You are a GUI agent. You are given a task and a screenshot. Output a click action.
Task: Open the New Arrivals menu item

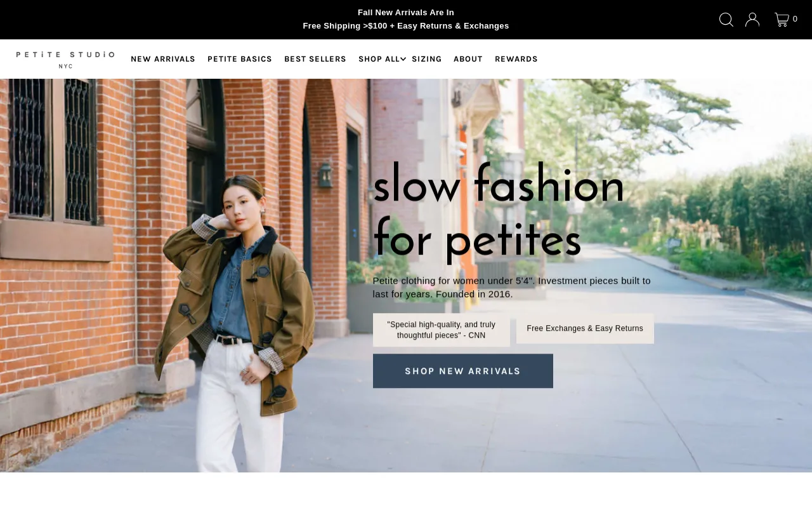pyautogui.click(x=163, y=59)
